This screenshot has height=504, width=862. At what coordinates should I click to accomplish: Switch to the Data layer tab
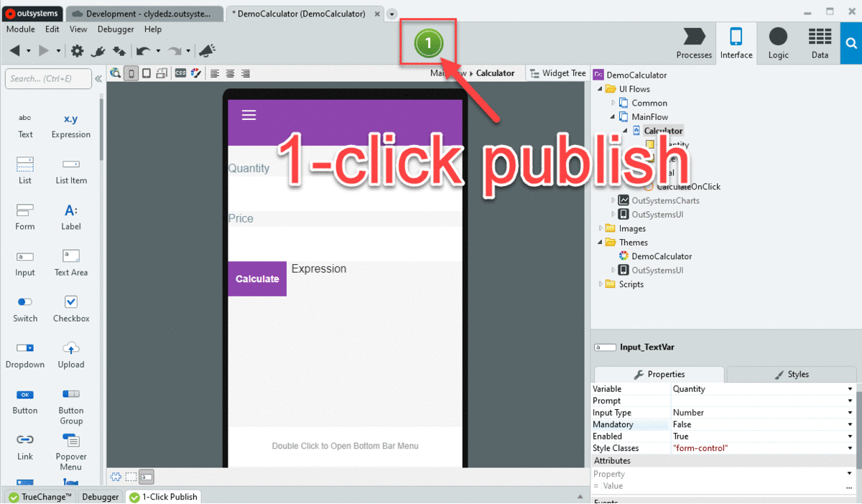tap(820, 43)
